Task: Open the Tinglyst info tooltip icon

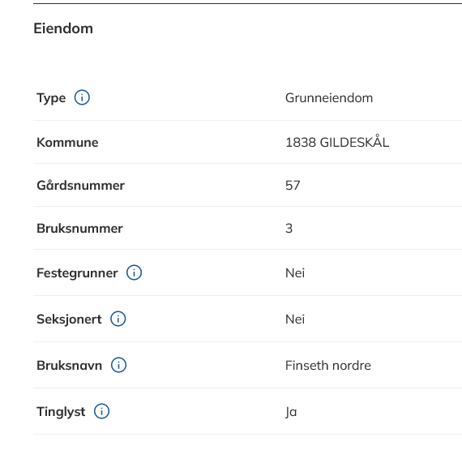Action: point(101,411)
